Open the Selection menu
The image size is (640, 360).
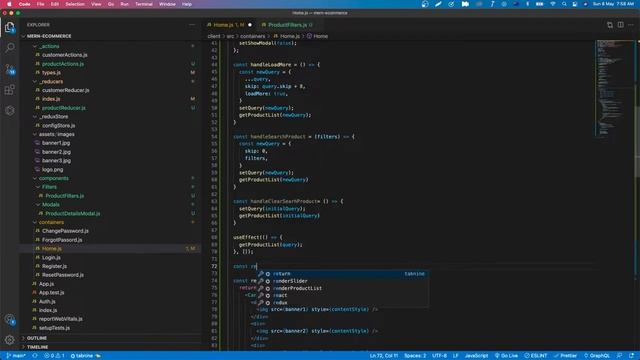click(x=75, y=4)
